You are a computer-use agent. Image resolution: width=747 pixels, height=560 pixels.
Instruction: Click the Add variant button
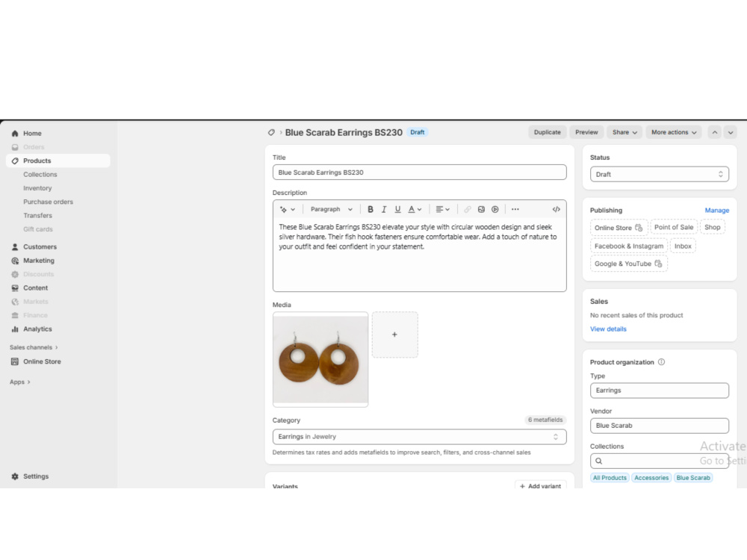pyautogui.click(x=540, y=486)
